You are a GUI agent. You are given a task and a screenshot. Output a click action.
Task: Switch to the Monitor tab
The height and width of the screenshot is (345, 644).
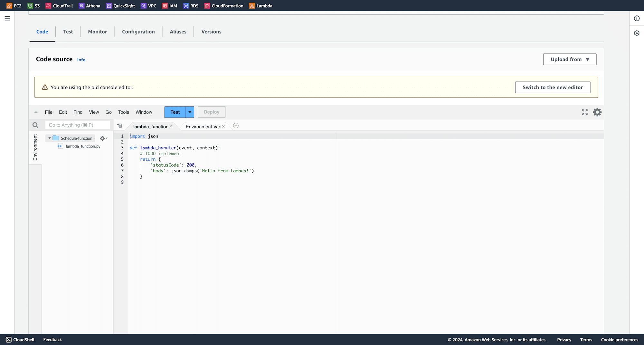click(x=98, y=32)
